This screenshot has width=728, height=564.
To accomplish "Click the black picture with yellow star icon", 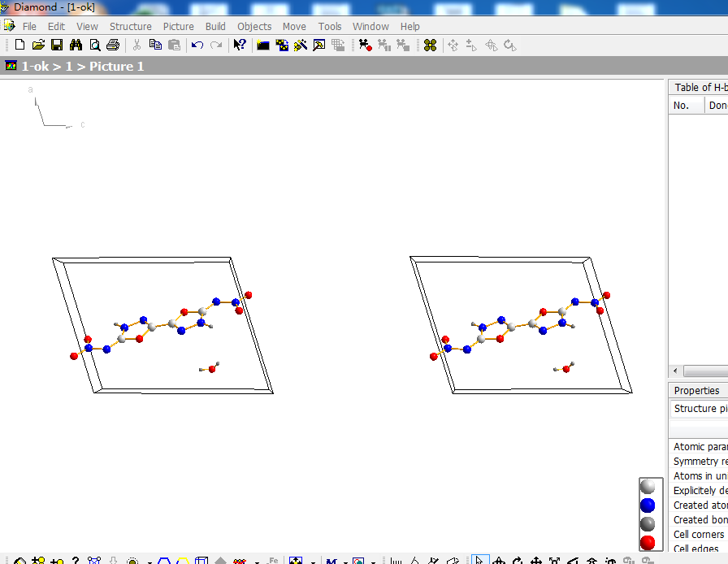I will [x=263, y=45].
